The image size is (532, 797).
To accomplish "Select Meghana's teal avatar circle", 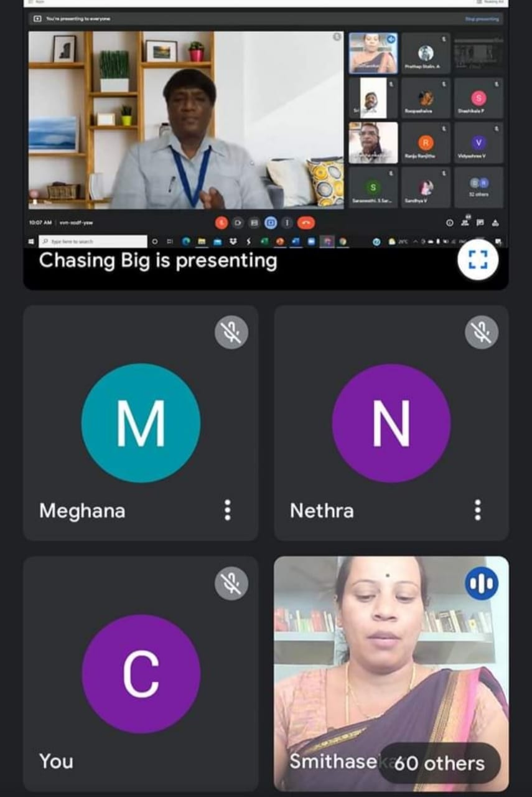I will point(141,423).
